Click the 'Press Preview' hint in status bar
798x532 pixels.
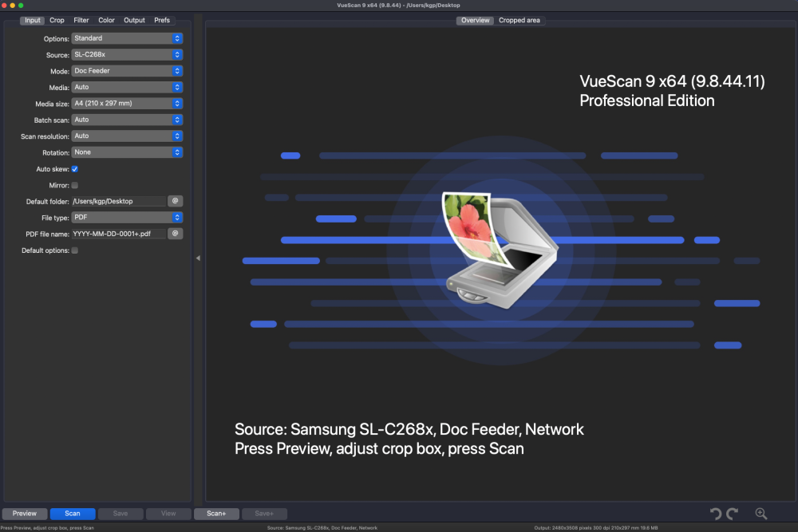click(x=47, y=528)
